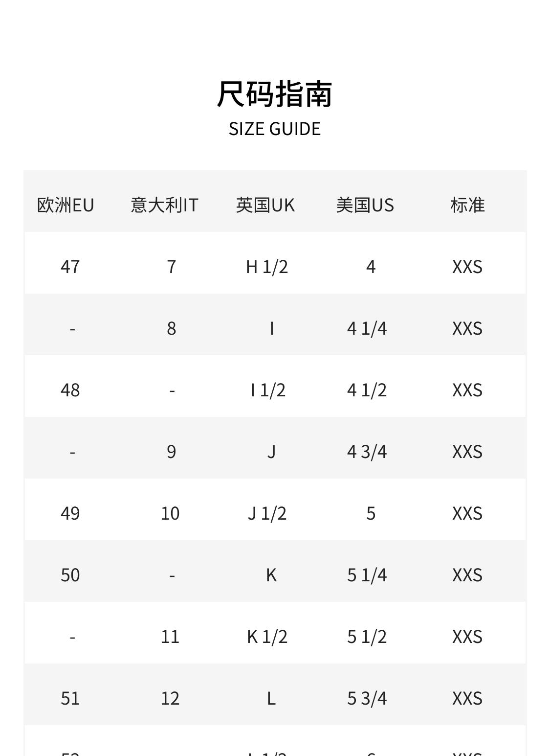Click US size 4 3/4 cell
The image size is (550, 756).
(x=367, y=452)
